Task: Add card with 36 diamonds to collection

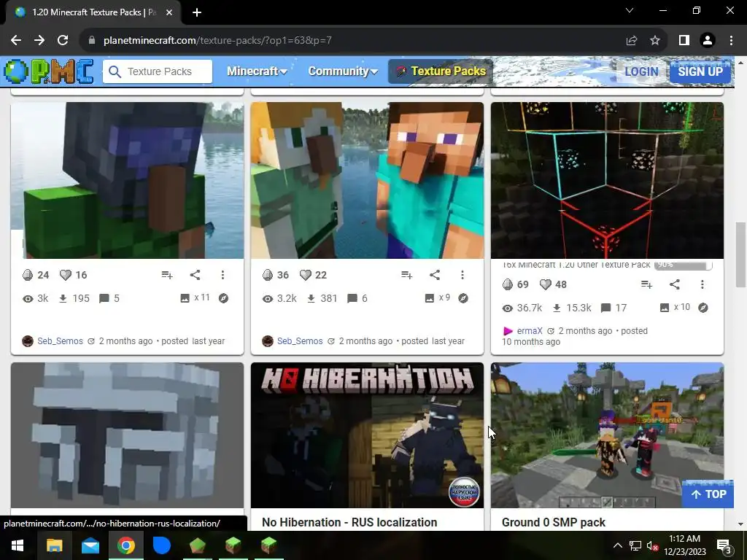Action: pyautogui.click(x=406, y=275)
